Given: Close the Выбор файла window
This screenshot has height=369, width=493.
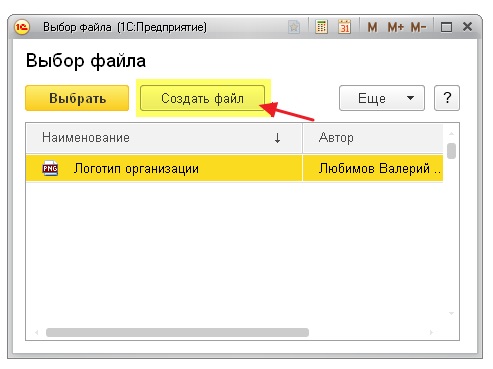Looking at the screenshot, I should point(467,27).
